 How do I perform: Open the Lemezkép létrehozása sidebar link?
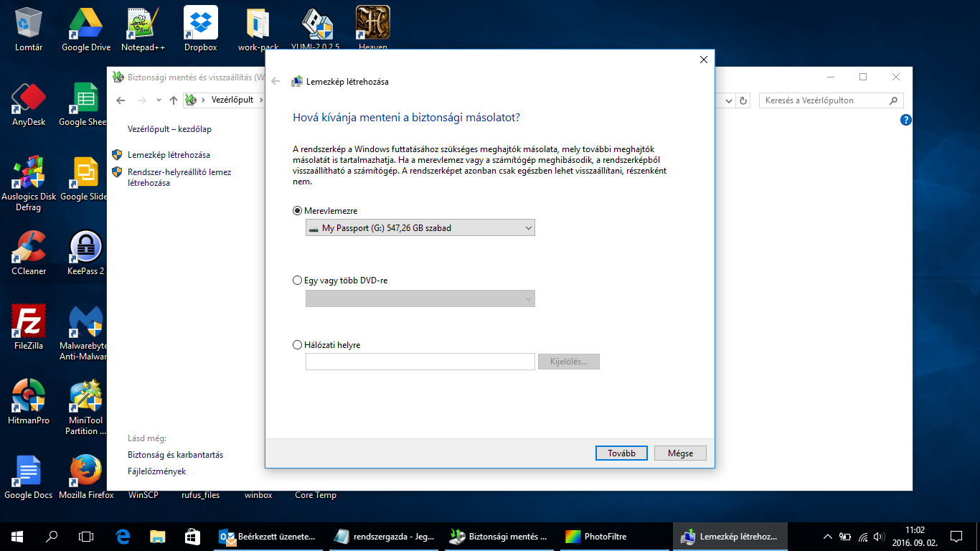click(169, 155)
